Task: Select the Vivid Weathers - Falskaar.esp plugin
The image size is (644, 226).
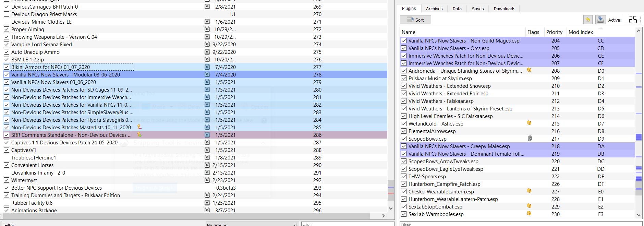Action: coord(517,101)
